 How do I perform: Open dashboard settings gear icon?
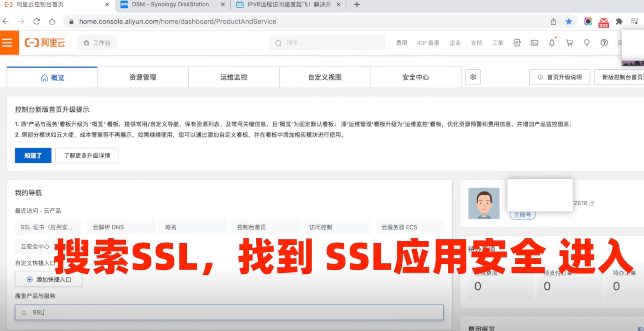(473, 77)
